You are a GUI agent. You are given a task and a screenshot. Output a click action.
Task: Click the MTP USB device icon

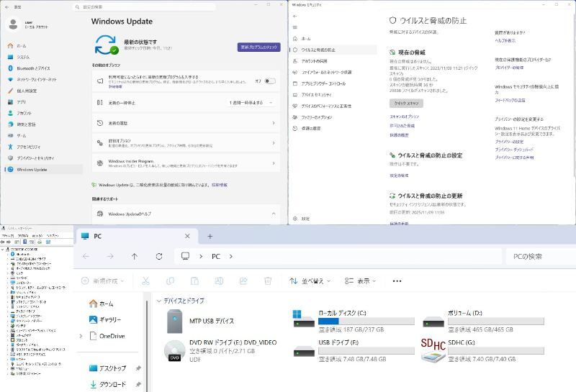click(174, 321)
